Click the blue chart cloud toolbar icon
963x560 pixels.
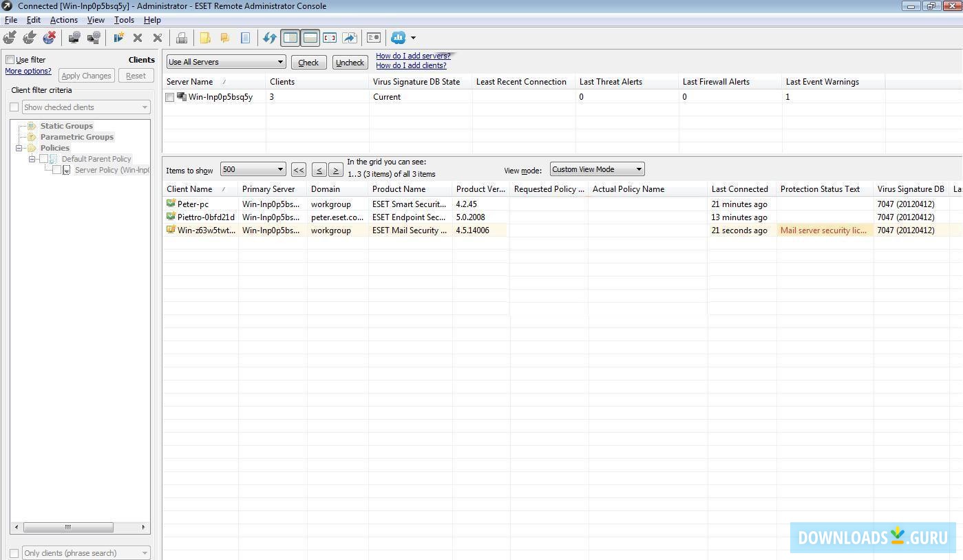tap(399, 38)
